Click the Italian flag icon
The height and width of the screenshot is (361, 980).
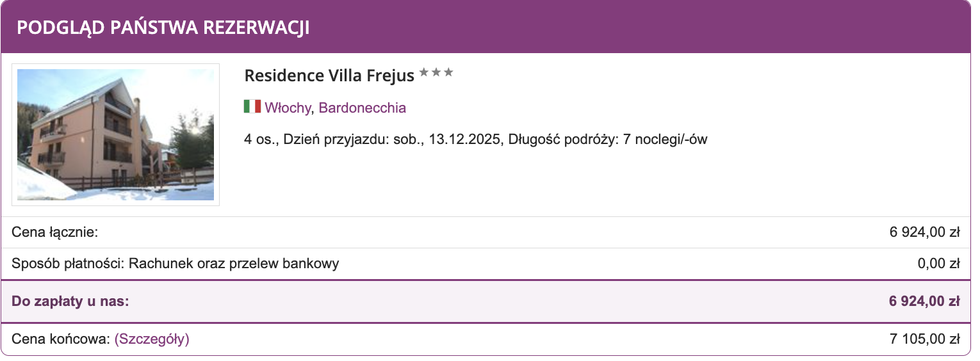(x=252, y=106)
